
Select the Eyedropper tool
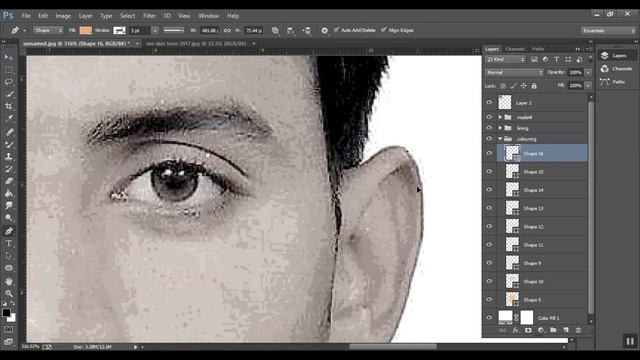(9, 118)
